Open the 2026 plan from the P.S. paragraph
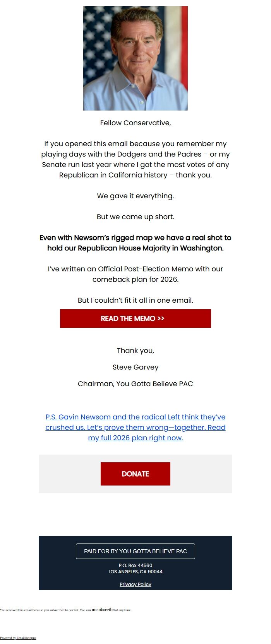Image resolution: width=271 pixels, height=644 pixels. coord(135,437)
